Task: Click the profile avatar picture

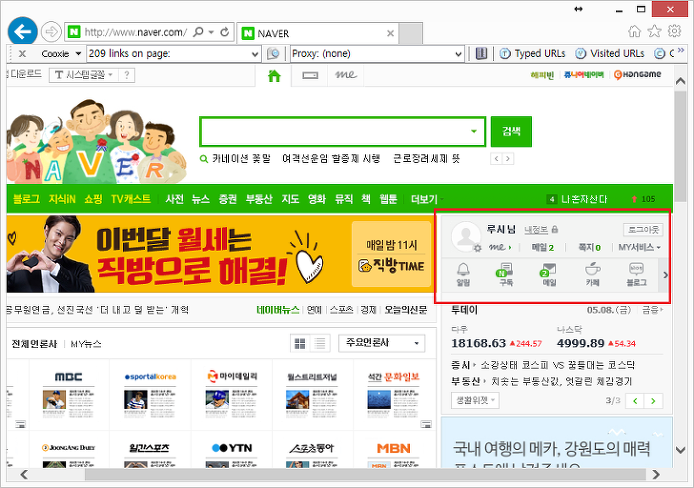Action: 466,236
